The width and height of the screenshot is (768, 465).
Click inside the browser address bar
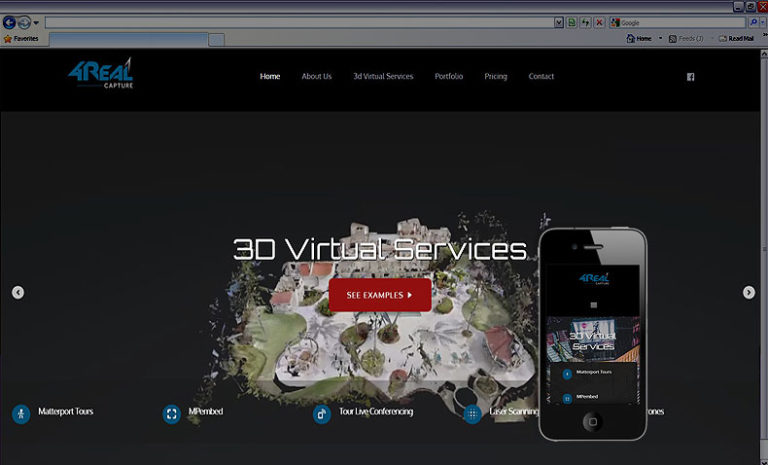299,23
